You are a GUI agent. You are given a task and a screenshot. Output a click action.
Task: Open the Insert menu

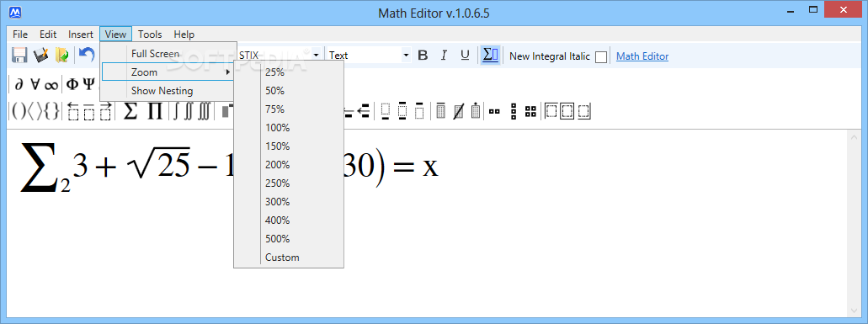coord(81,35)
